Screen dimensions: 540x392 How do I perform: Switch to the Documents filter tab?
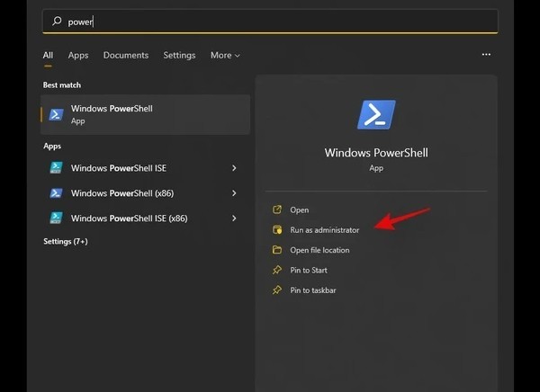[126, 55]
